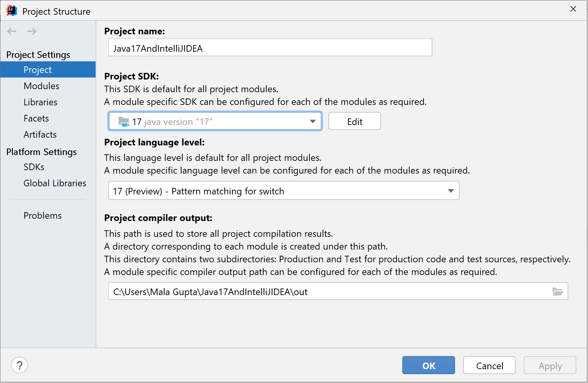Select SDKs under Platform Settings

coord(34,167)
